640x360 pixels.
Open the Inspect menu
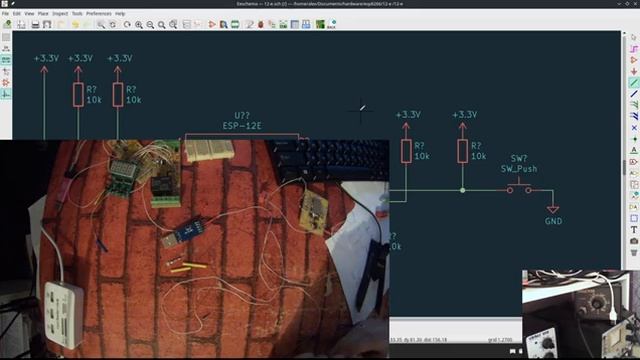coord(60,13)
